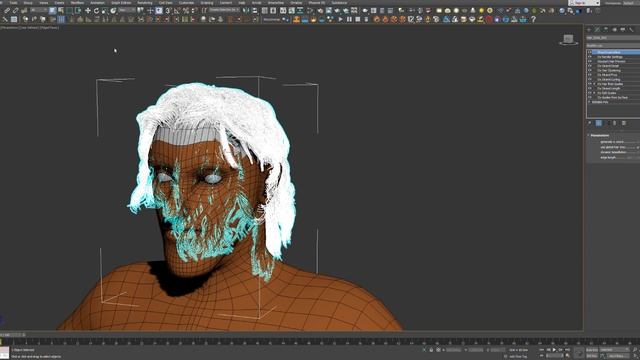Open Select by Name dialog icon

pos(61,10)
